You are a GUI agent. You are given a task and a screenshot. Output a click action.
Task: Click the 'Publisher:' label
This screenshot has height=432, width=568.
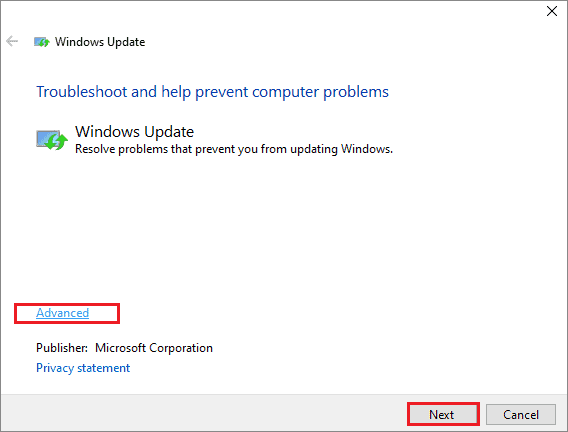(x=62, y=348)
